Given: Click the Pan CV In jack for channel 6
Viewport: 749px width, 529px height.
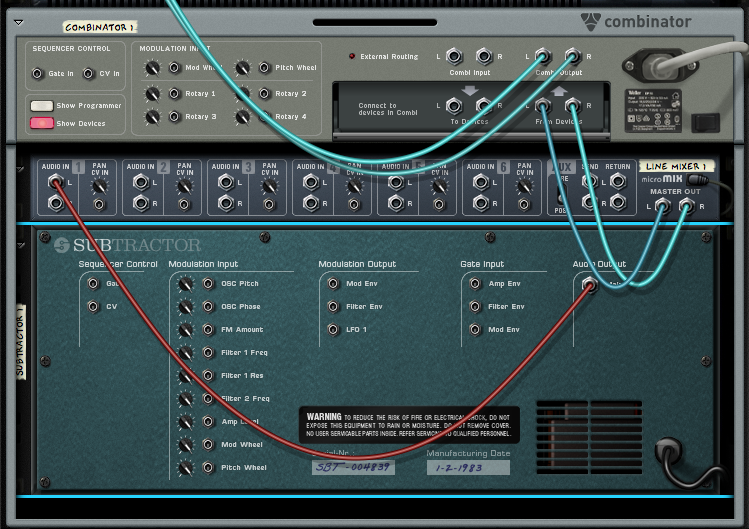Looking at the screenshot, I should [x=524, y=205].
